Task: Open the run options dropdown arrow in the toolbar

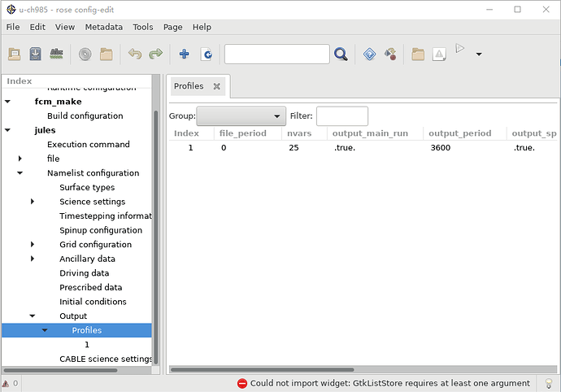Action: pos(479,54)
